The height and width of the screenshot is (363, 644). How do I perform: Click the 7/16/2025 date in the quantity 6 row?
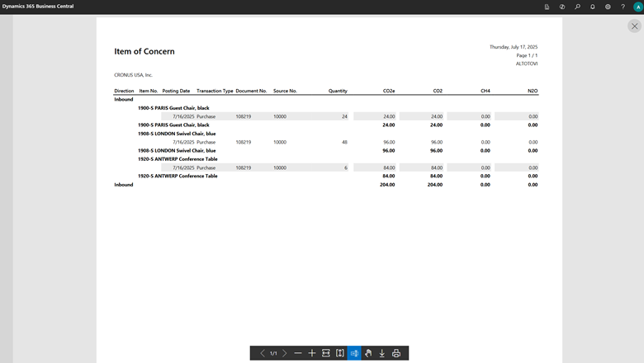(x=183, y=167)
